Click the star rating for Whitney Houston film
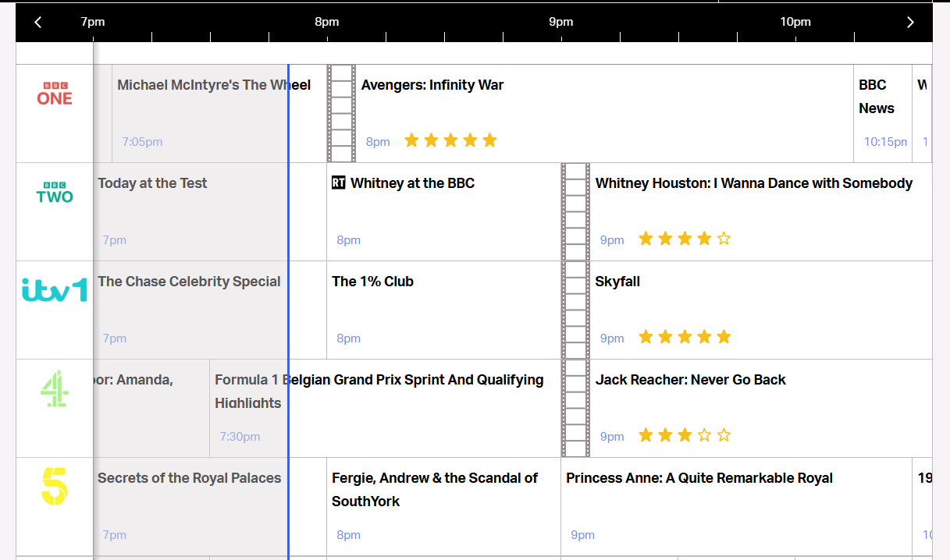The width and height of the screenshot is (950, 560). click(x=685, y=239)
